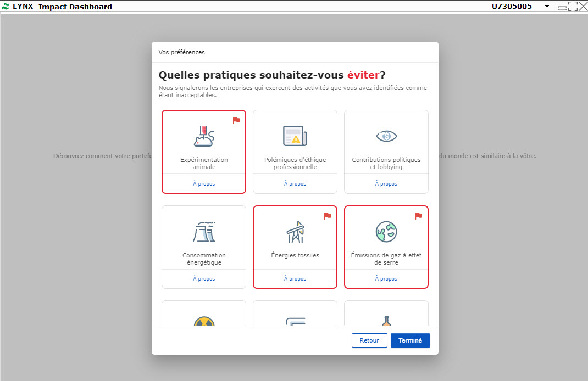Viewport: 588px width, 381px height.
Task: Click the LYNX logo icon in title bar
Action: 5,7
